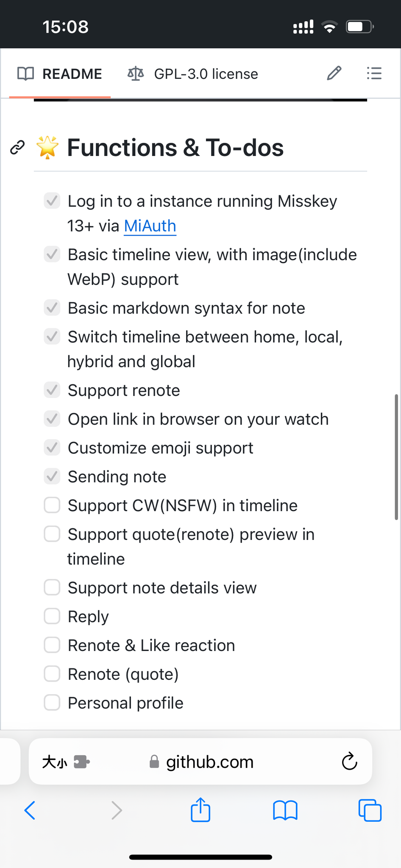Screen dimensions: 401x868
Task: Open the GPL-3.0 license tab
Action: tap(193, 74)
